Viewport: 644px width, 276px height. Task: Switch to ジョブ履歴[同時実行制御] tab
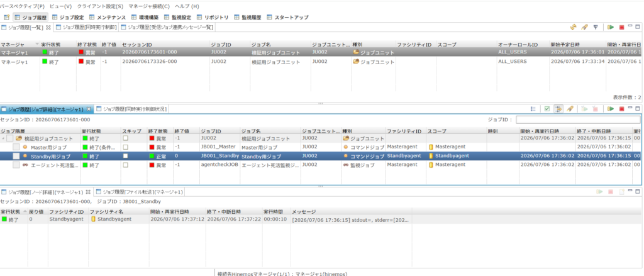pyautogui.click(x=86, y=28)
